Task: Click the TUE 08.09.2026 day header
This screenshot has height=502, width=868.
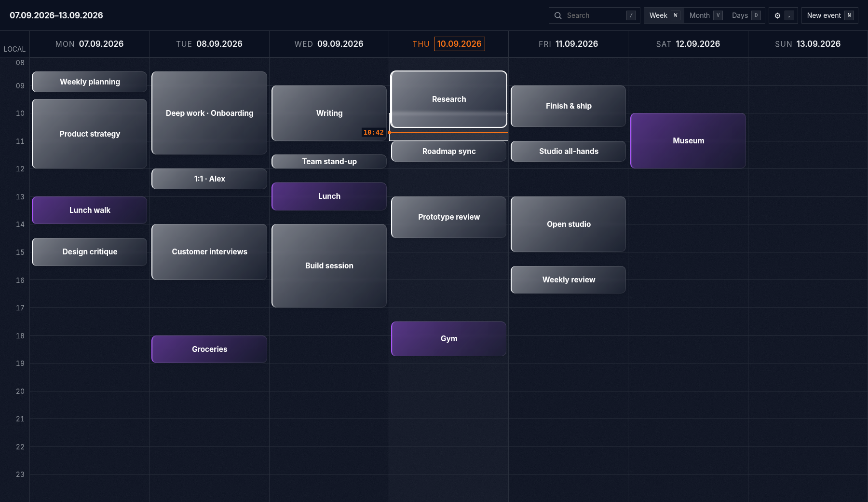Action: point(209,44)
